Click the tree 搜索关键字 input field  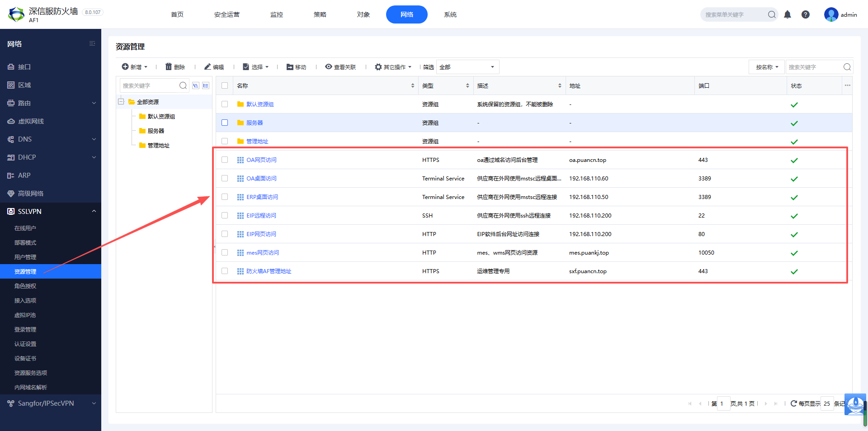(149, 85)
